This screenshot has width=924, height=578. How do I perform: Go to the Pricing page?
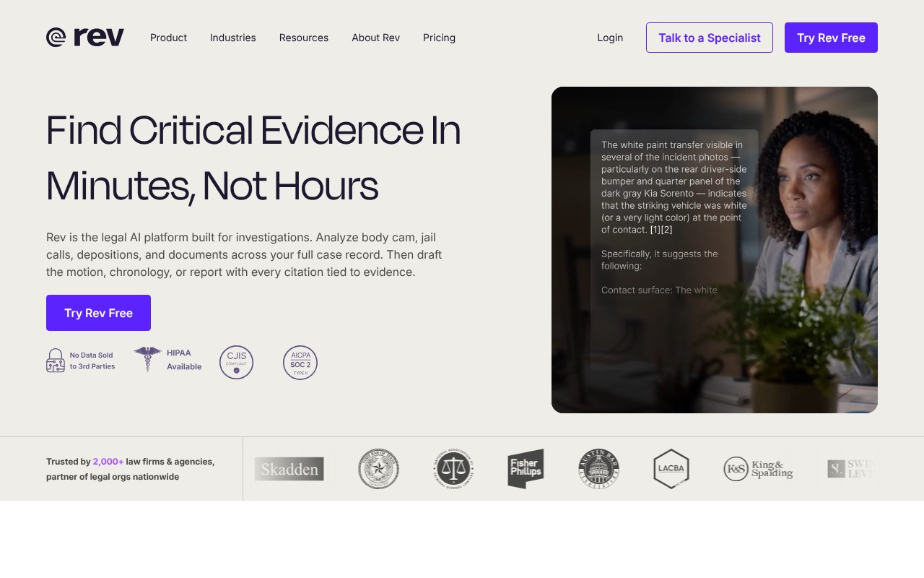tap(439, 38)
